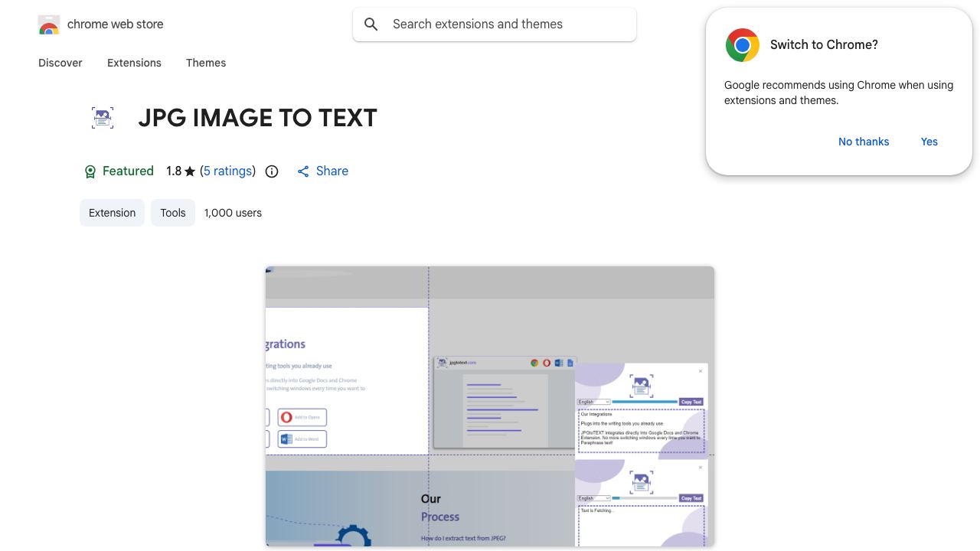Screen dimensions: 980x551
Task: Click the search magnifier icon
Action: 371,24
